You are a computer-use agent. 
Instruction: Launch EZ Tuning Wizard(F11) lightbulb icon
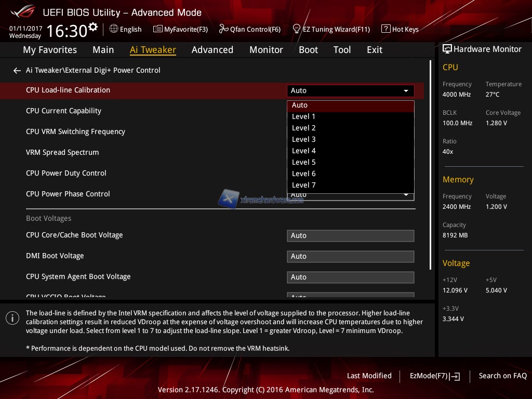pos(297,29)
